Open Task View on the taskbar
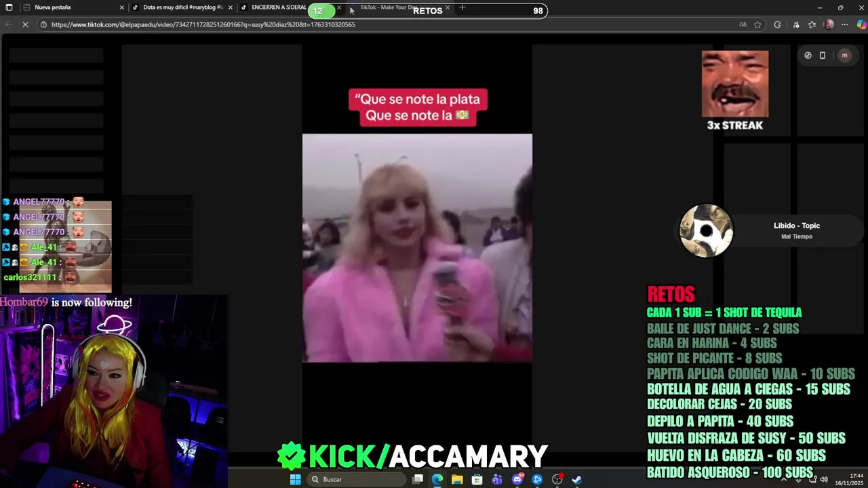 418,479
